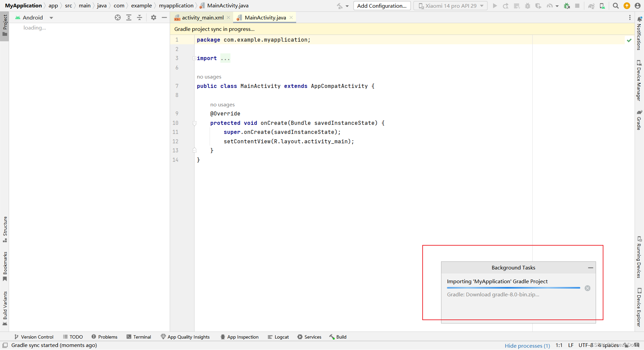
Task: Close the MainActivity.java tab
Action: click(291, 17)
